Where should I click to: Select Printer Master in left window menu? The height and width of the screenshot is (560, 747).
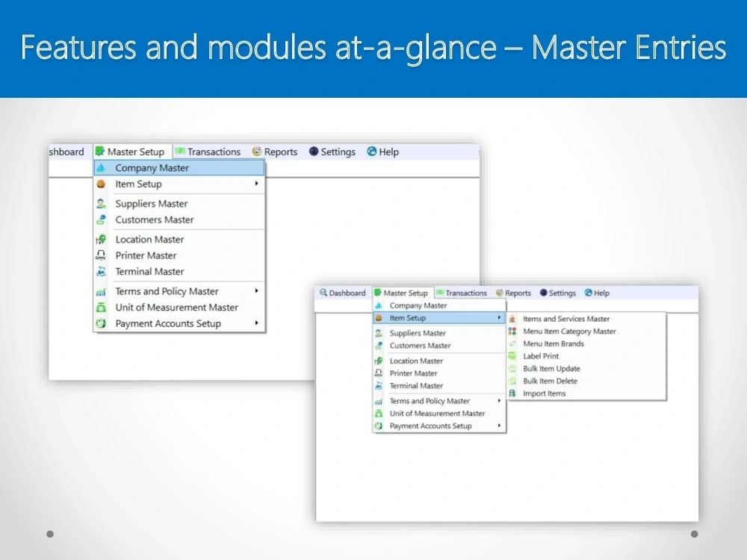(179, 255)
